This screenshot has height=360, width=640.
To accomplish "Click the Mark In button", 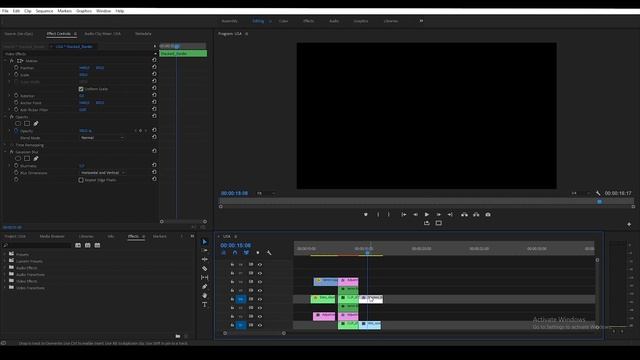I will [x=378, y=214].
